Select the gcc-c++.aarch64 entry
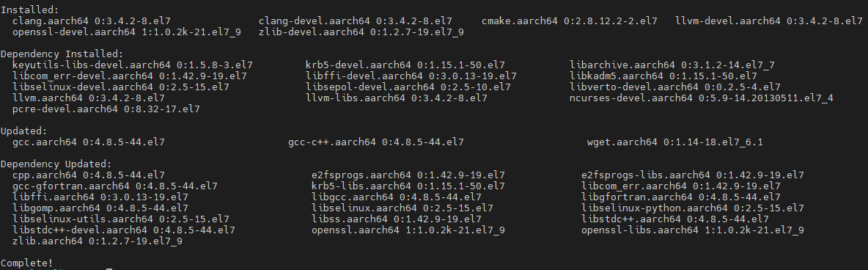This screenshot has height=270, width=868. coord(376,142)
